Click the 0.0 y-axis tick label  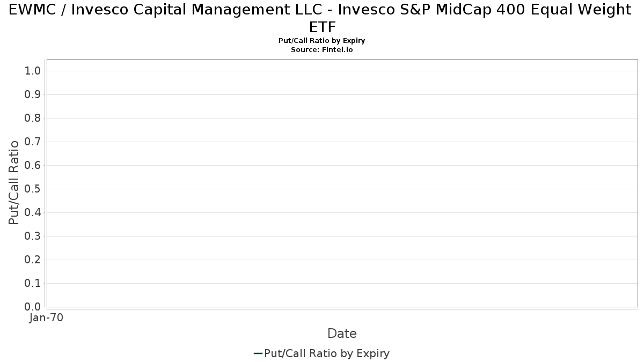point(33,307)
